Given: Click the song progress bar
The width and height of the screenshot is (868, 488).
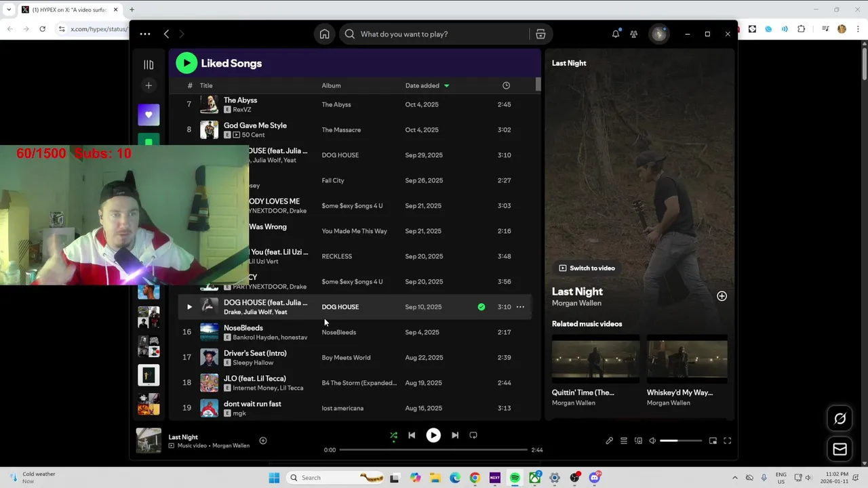Looking at the screenshot, I should pos(433,449).
